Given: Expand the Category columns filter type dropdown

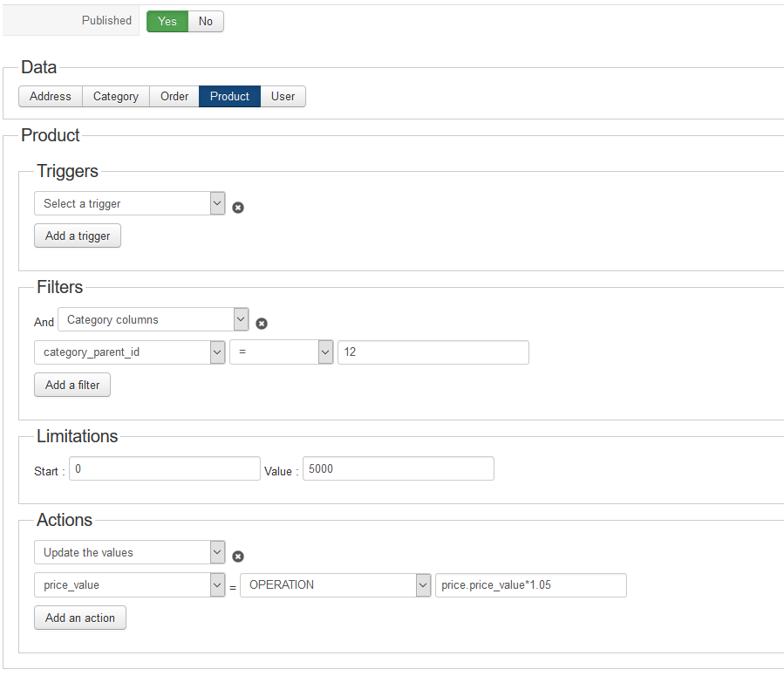Looking at the screenshot, I should click(x=153, y=319).
